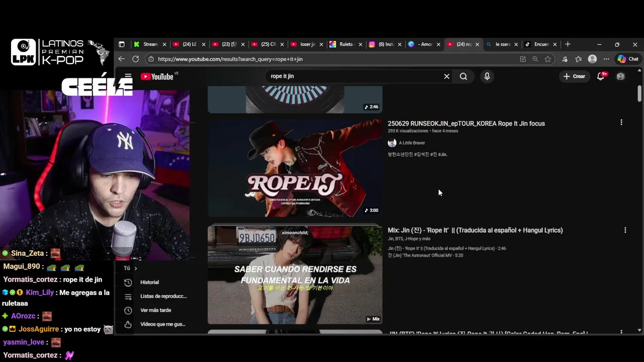Viewport: 644px width, 362px height.
Task: Open Historial in sidebar
Action: coord(149,283)
